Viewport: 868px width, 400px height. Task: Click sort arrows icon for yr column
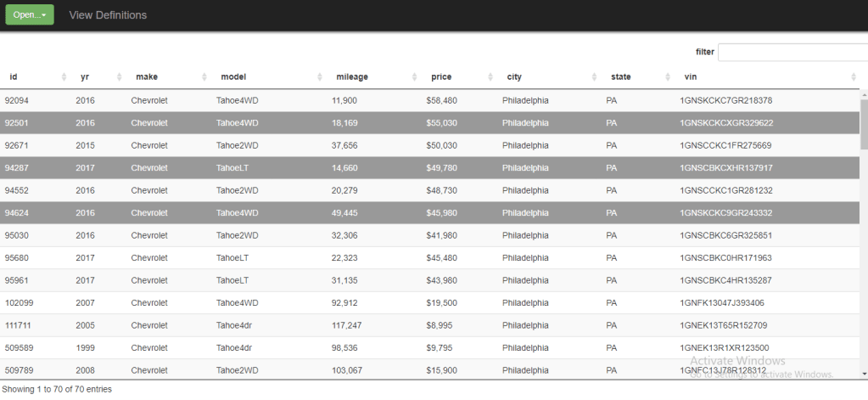tap(120, 77)
